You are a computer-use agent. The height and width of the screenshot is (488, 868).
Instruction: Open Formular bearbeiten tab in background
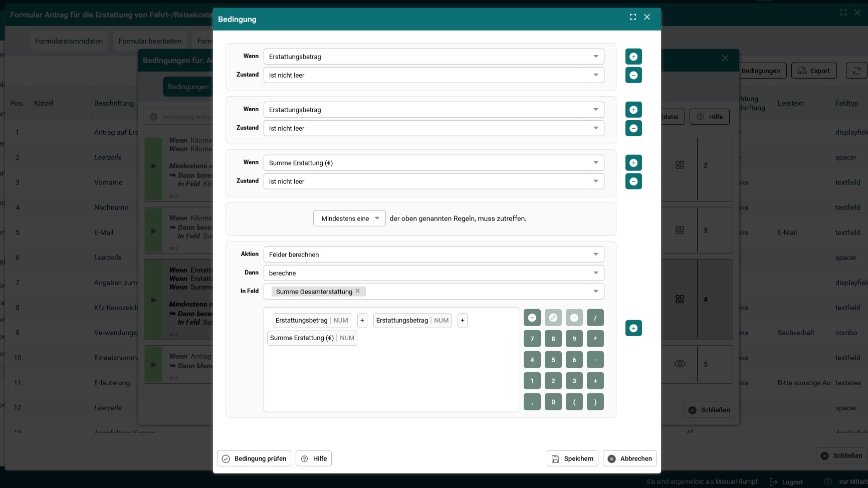[150, 41]
